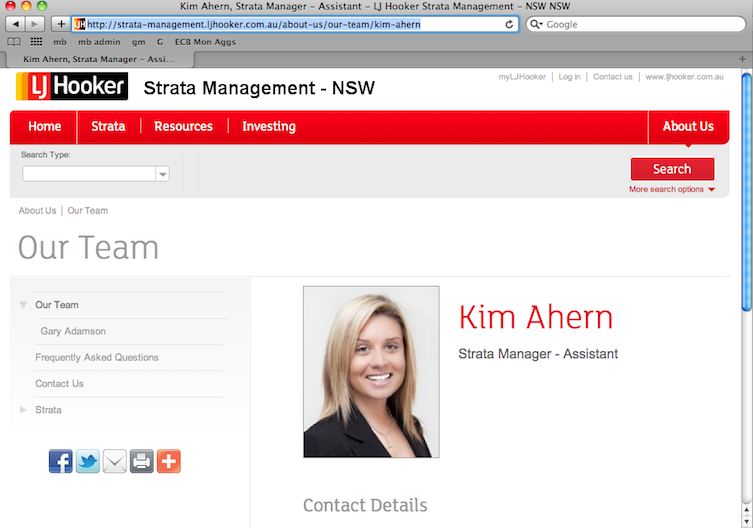Print the page using the printer icon
The height and width of the screenshot is (528, 753).
pyautogui.click(x=142, y=461)
